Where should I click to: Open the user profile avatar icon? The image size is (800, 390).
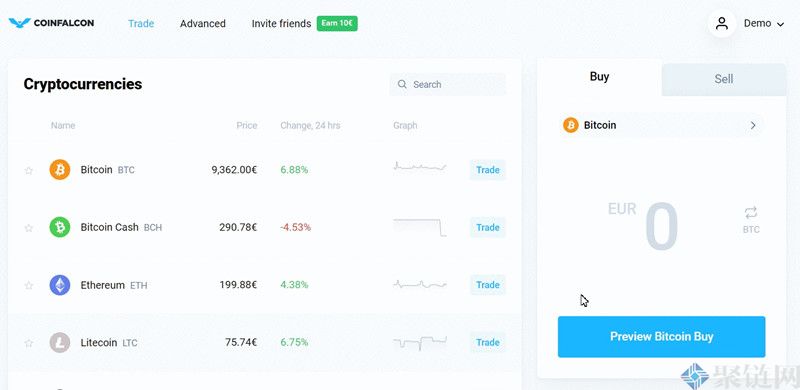point(721,23)
